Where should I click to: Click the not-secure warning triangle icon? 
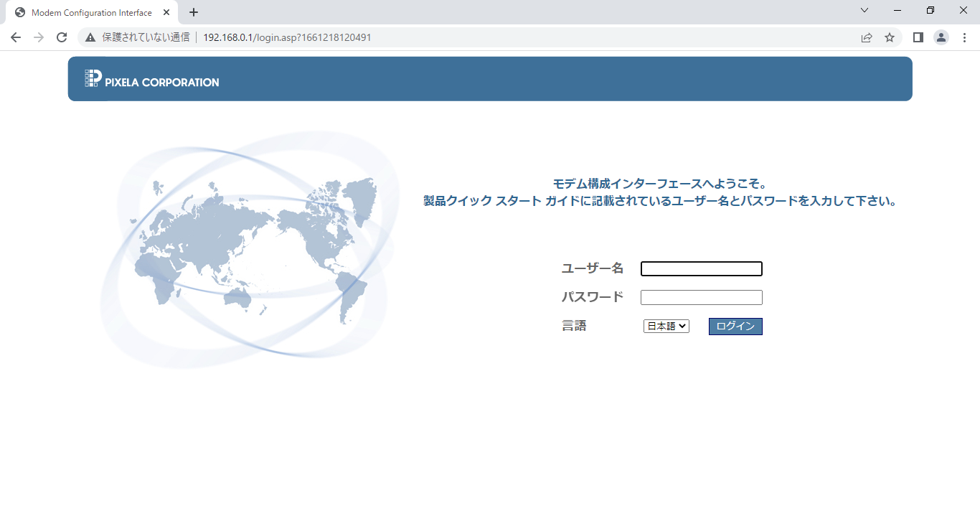click(90, 37)
